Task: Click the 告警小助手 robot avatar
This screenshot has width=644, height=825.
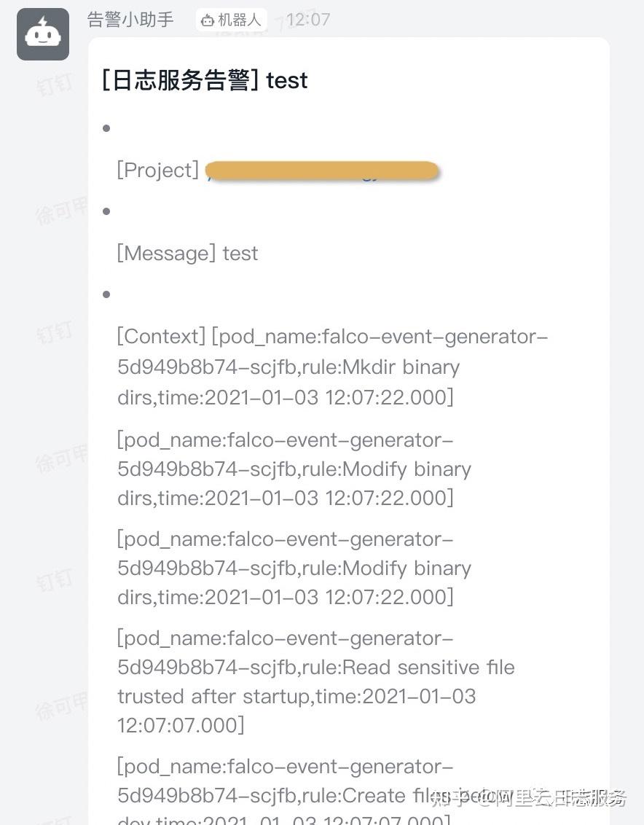Action: 43,34
